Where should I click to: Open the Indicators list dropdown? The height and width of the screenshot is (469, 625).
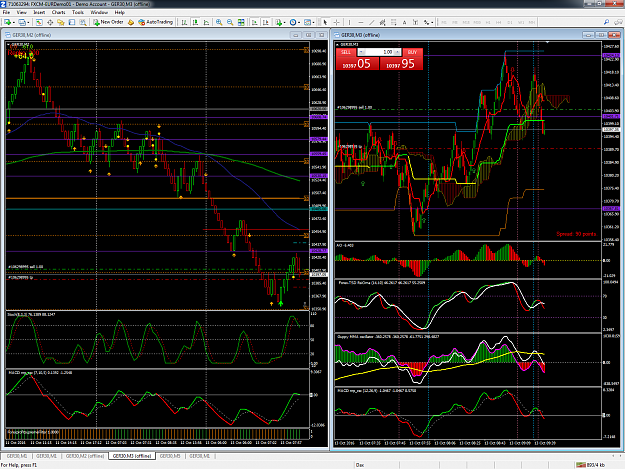tap(280, 22)
